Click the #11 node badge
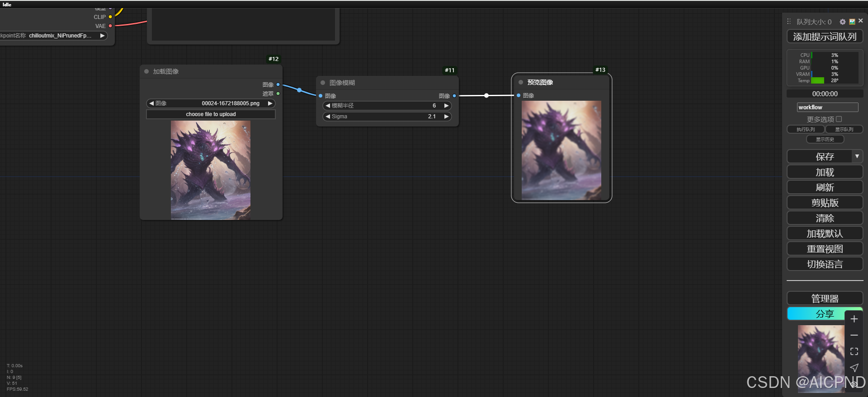Viewport: 868px width, 397px height. [x=449, y=70]
